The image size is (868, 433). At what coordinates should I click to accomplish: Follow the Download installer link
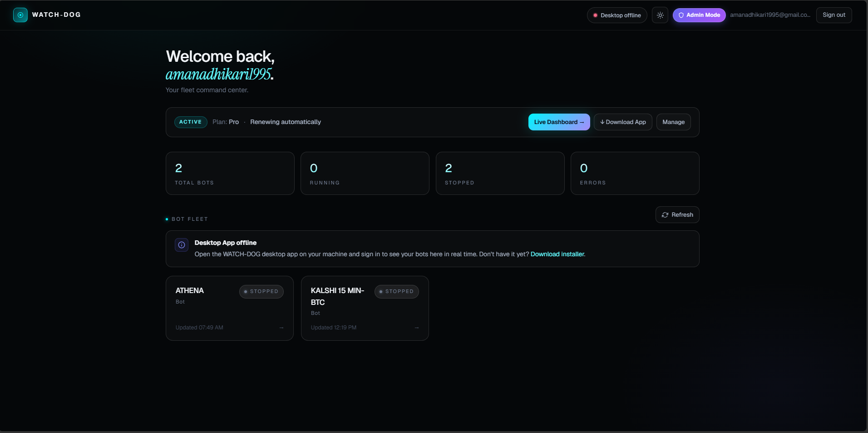(x=557, y=254)
